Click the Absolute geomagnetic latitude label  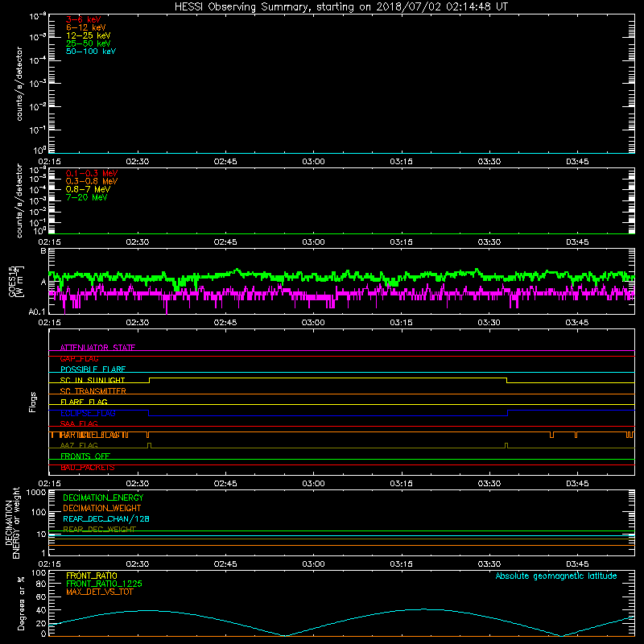[556, 576]
